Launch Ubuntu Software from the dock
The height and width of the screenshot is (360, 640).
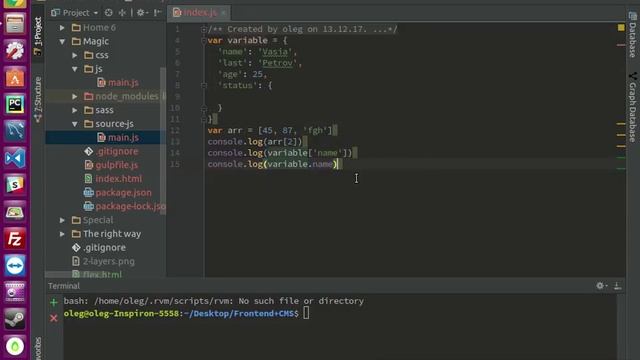(x=15, y=78)
